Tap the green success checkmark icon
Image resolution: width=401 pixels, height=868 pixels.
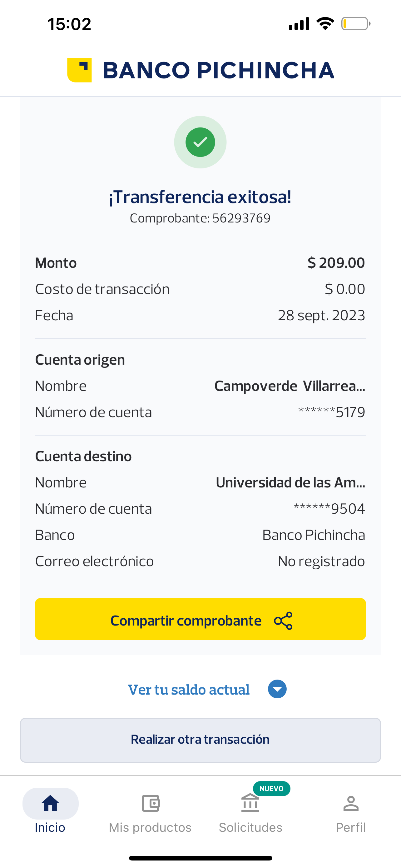click(200, 142)
